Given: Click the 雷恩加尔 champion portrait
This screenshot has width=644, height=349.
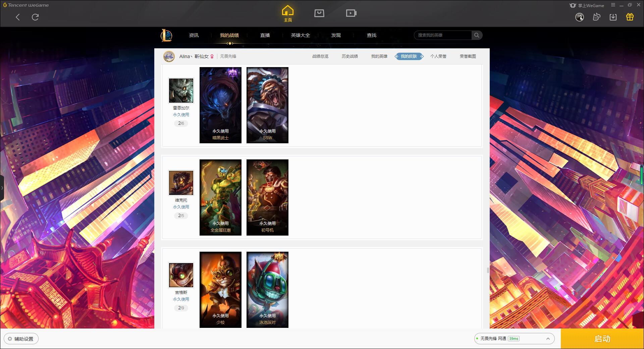Looking at the screenshot, I should pos(181,91).
